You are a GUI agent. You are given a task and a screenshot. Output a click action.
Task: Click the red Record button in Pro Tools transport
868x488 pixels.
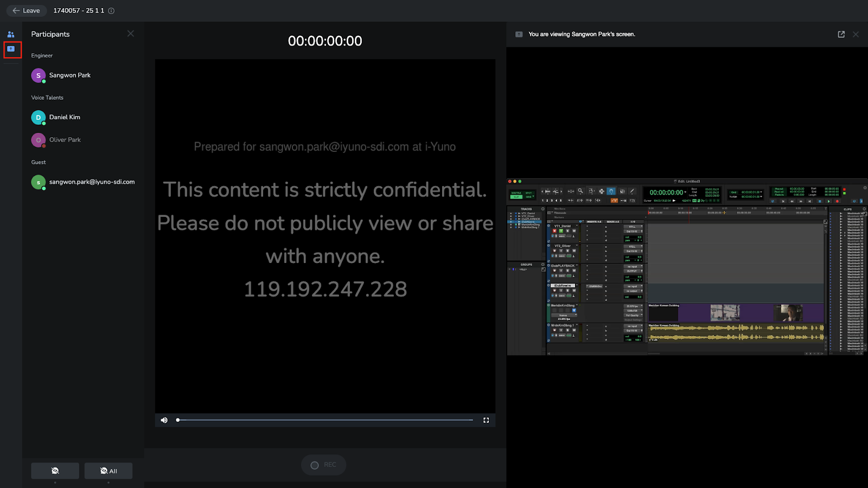point(838,201)
